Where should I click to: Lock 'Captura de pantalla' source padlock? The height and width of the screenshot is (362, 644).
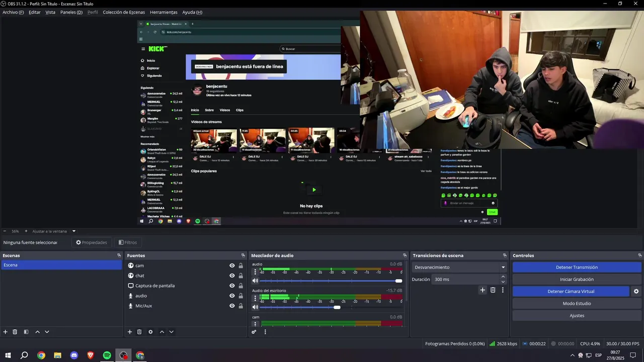coord(240,286)
